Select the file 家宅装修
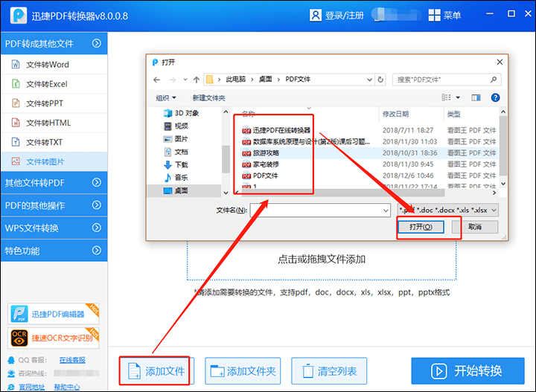536x392 pixels. (x=261, y=164)
